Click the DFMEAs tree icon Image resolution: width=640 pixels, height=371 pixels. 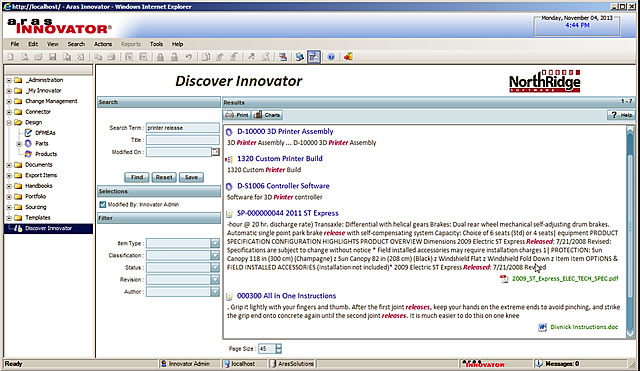point(28,133)
